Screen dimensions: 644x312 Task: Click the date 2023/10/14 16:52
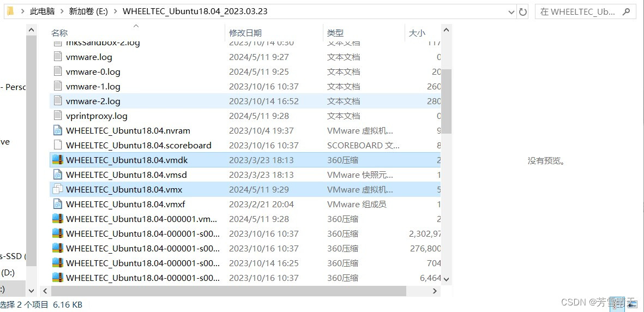[x=264, y=101]
